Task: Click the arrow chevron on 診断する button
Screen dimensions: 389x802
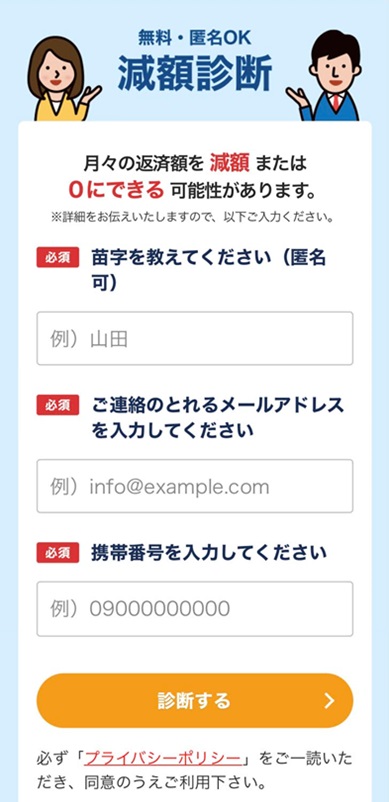Action: (x=330, y=701)
